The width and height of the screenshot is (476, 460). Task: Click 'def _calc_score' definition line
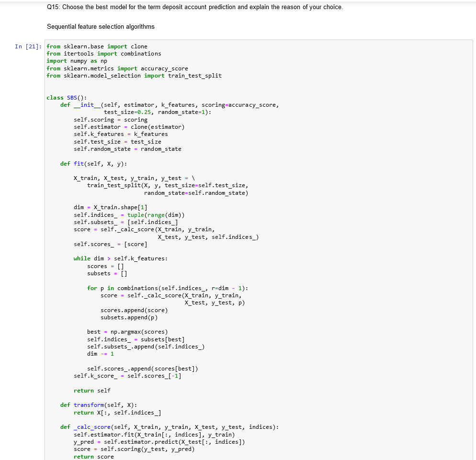coord(170,427)
